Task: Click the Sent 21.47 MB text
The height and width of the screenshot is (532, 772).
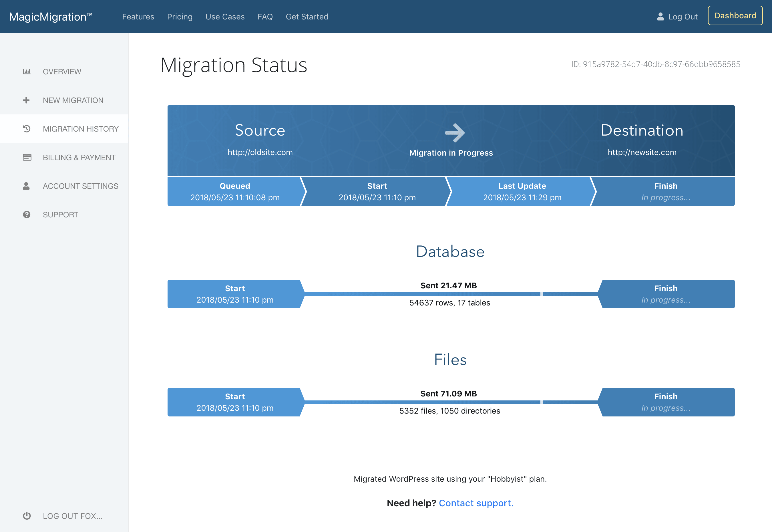Action: (448, 286)
